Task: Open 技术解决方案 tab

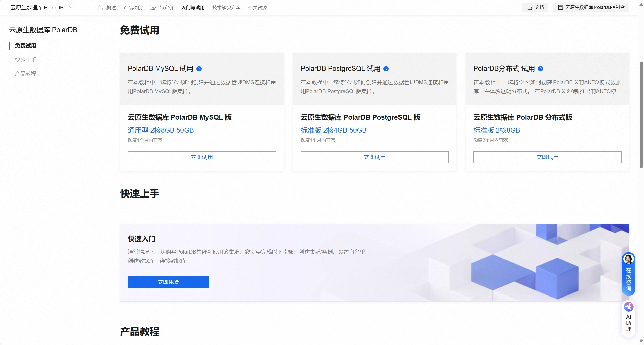Action: point(226,8)
